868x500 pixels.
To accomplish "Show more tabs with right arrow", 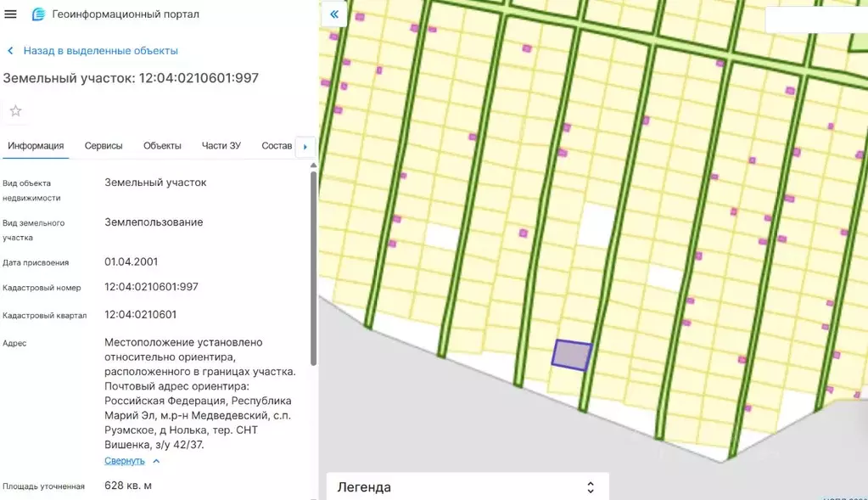I will pos(305,147).
